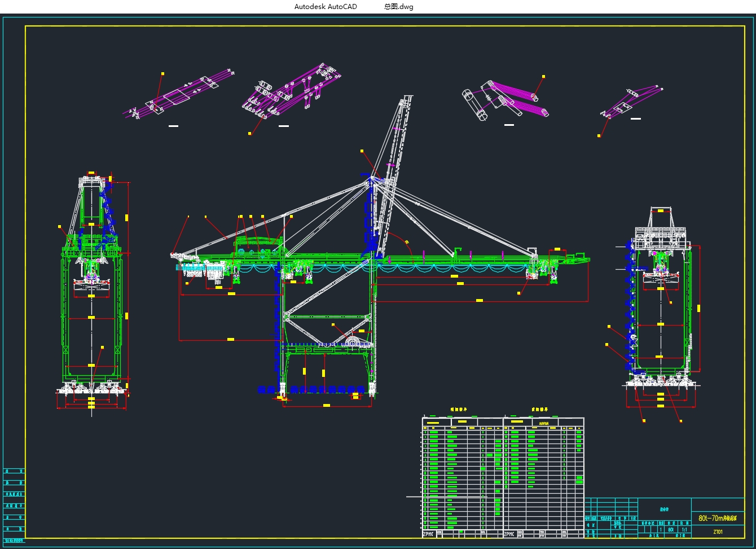
Task: Select the left ZPMC label under parts table
Action: click(429, 534)
